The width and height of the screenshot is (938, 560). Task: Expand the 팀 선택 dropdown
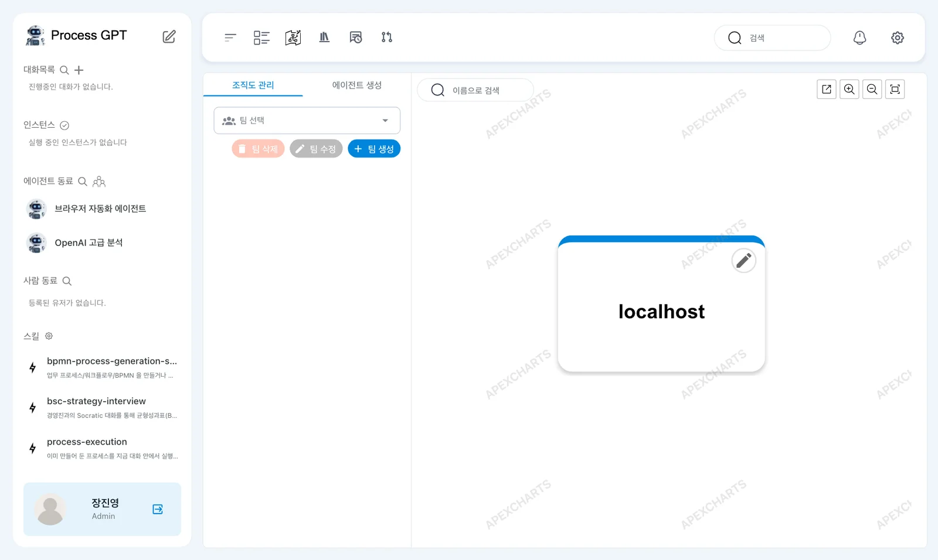[x=307, y=121]
